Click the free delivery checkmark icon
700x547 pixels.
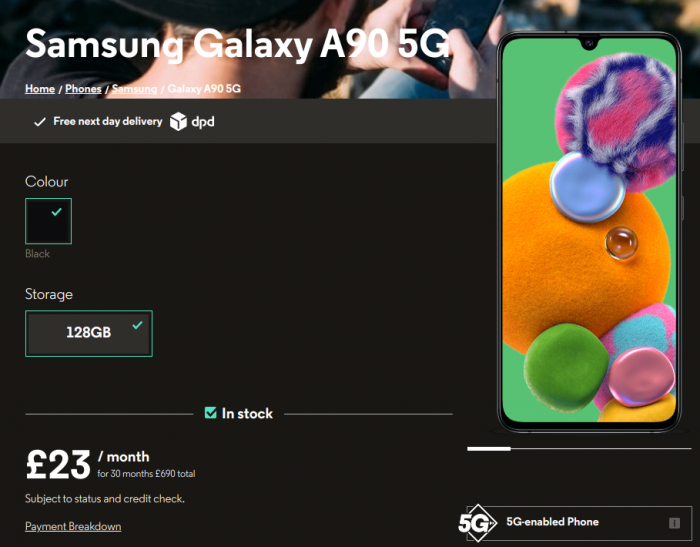40,121
